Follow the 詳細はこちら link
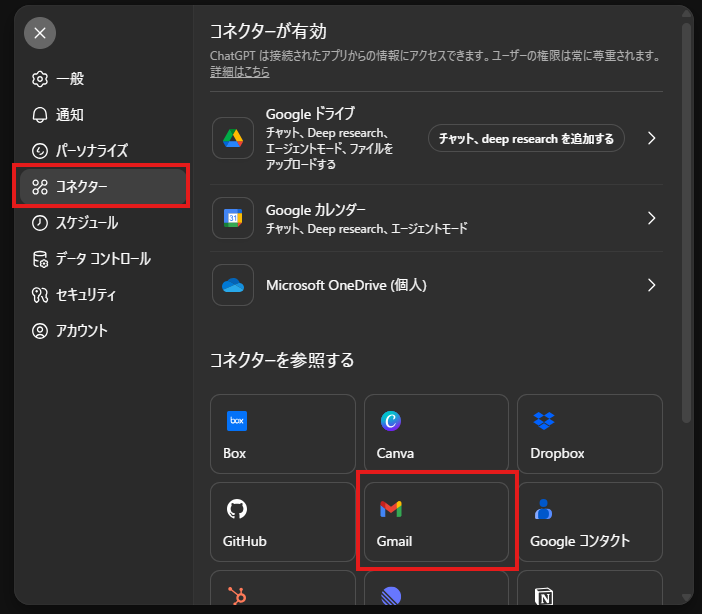This screenshot has width=702, height=614. pos(239,72)
